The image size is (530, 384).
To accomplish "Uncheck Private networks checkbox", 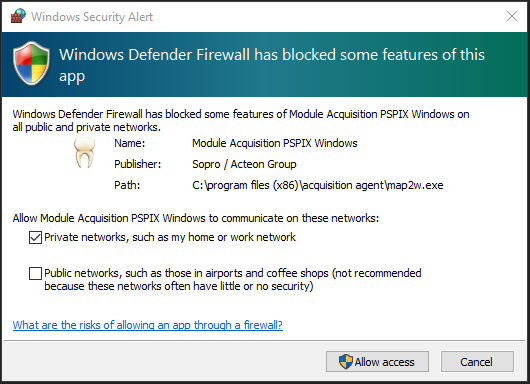I will tap(35, 237).
